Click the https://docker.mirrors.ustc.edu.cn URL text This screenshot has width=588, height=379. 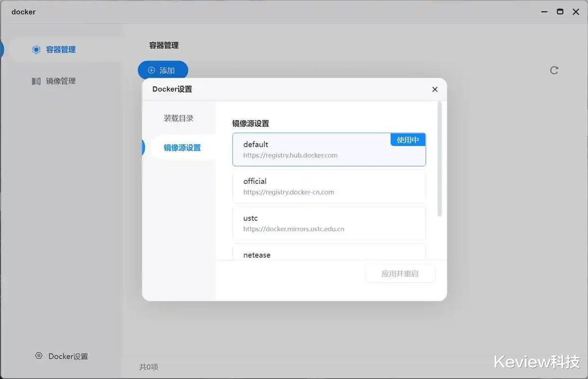294,229
